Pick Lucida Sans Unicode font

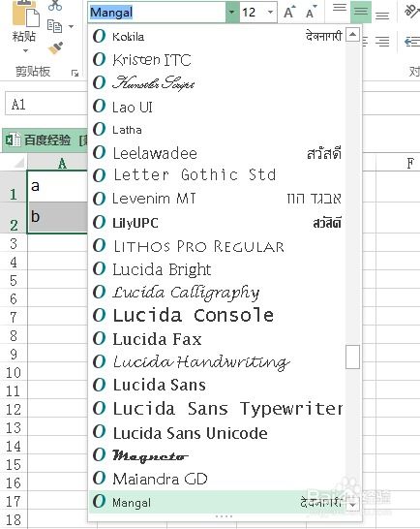217,432
